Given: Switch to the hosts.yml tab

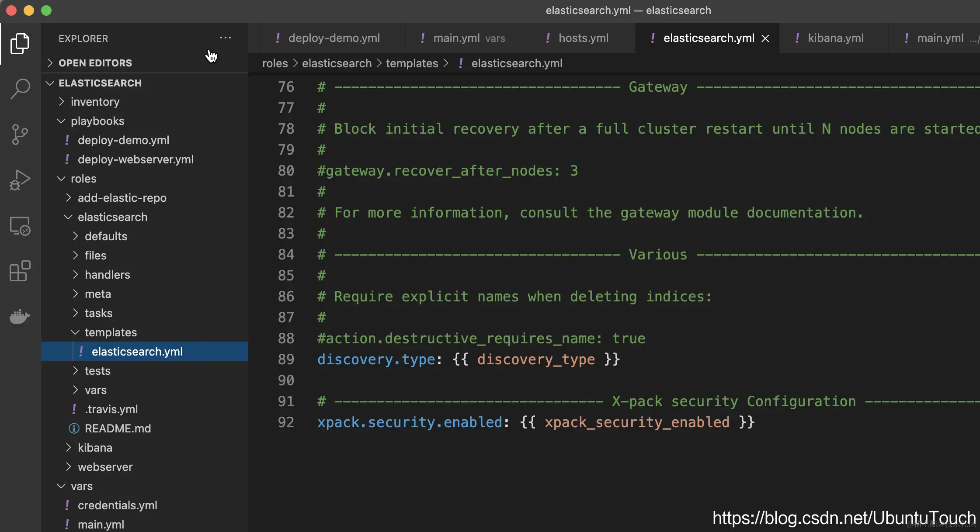Looking at the screenshot, I should point(583,38).
